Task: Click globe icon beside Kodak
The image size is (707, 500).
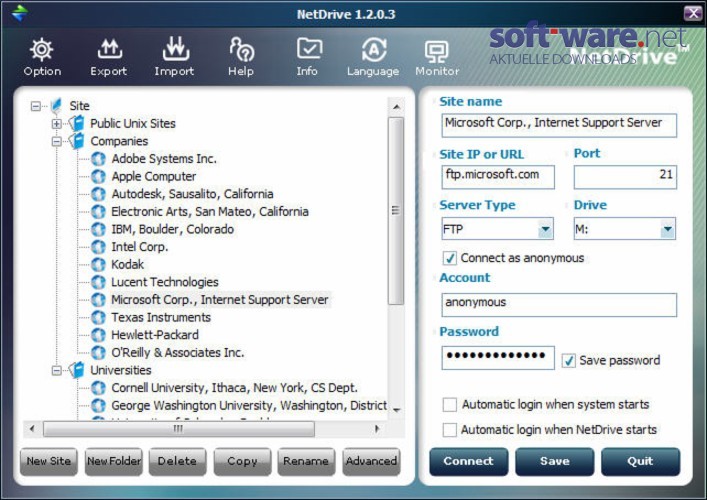Action: 98,264
